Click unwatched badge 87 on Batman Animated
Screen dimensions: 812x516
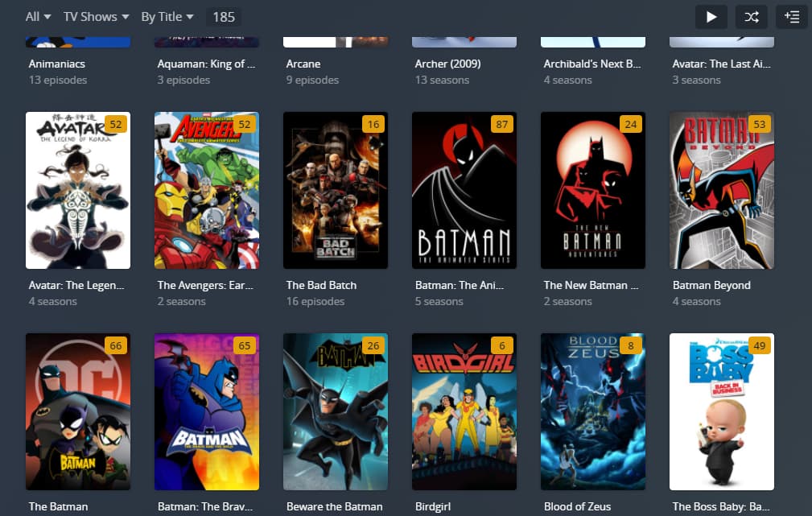point(502,124)
